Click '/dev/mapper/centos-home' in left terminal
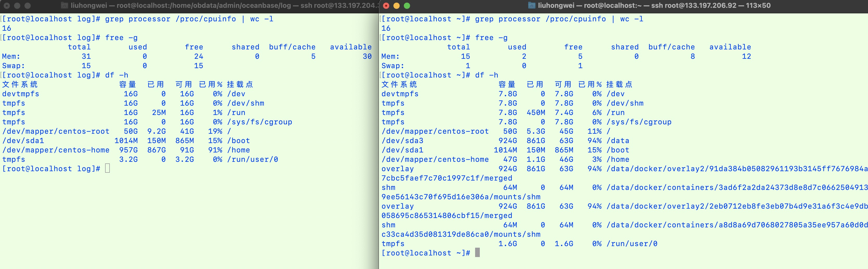The width and height of the screenshot is (868, 269). click(56, 150)
